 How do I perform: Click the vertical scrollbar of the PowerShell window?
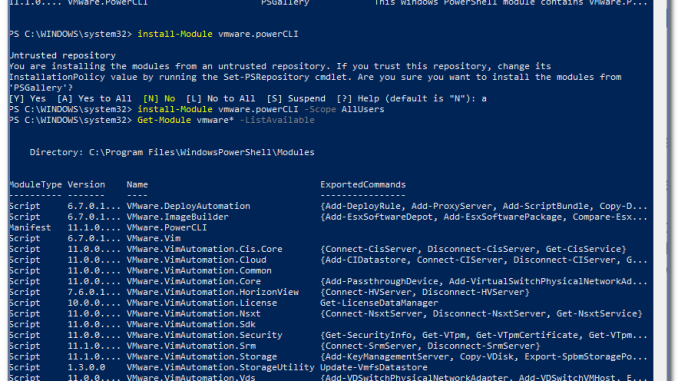660,190
